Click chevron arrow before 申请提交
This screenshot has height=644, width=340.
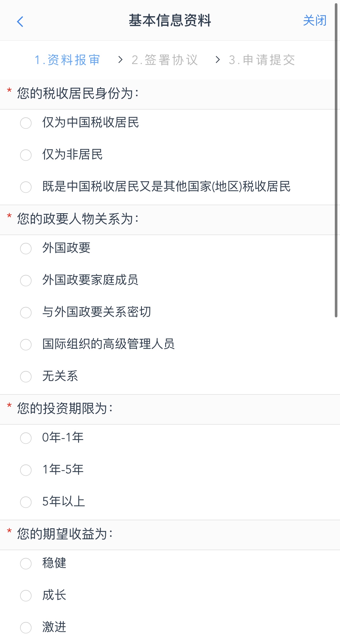click(x=218, y=60)
